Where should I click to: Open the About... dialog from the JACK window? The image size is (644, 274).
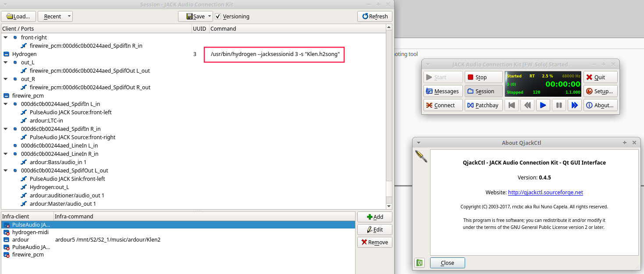pyautogui.click(x=601, y=105)
